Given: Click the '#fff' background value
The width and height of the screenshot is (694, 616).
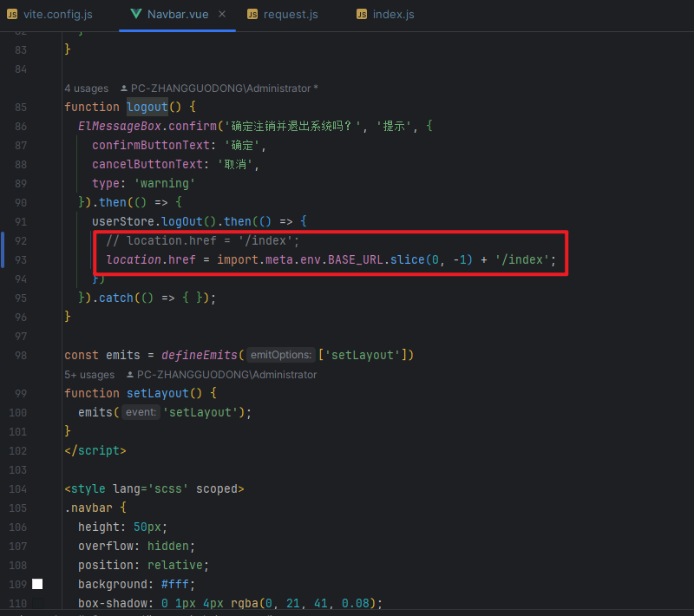Looking at the screenshot, I should (175, 584).
